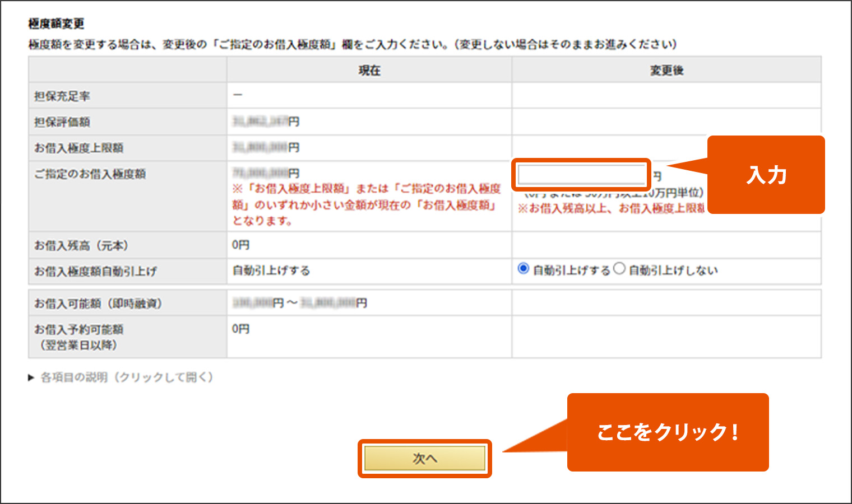This screenshot has height=504, width=852.
Task: Select the 自動引上げする radio button
Action: [524, 269]
